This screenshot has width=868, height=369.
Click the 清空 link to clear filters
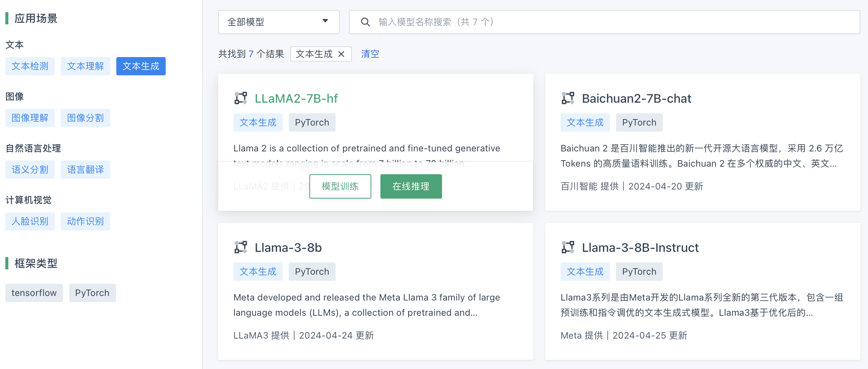point(370,54)
